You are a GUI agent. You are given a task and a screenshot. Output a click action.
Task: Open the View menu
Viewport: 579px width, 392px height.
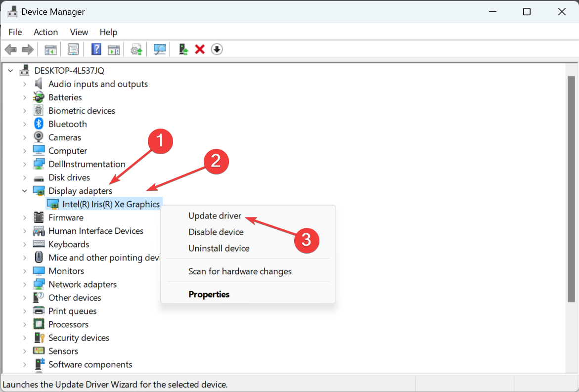click(79, 32)
